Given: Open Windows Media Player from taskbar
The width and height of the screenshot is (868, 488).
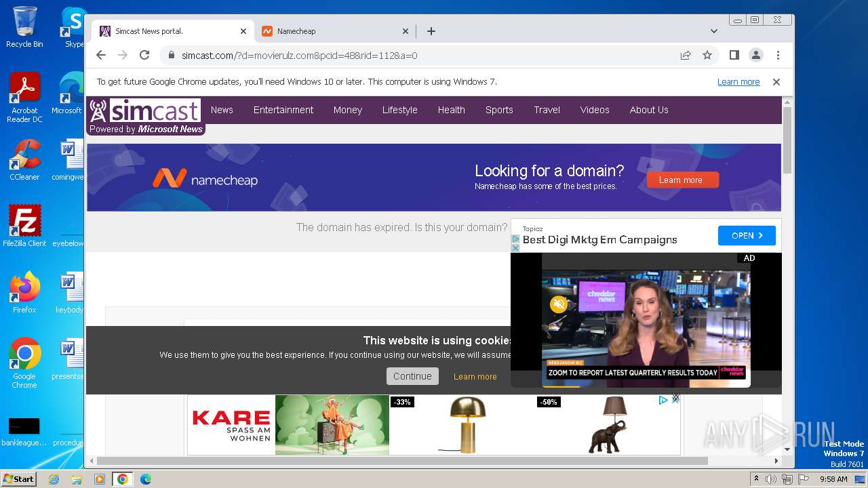Looking at the screenshot, I should (x=100, y=479).
